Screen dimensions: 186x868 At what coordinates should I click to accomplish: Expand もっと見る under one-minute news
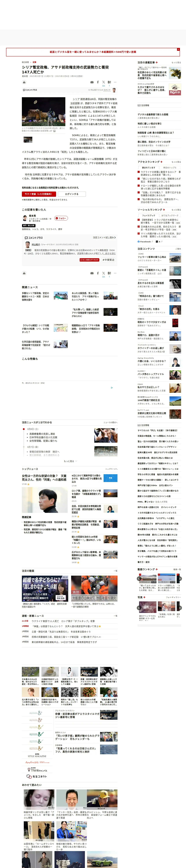click(x=70, y=461)
